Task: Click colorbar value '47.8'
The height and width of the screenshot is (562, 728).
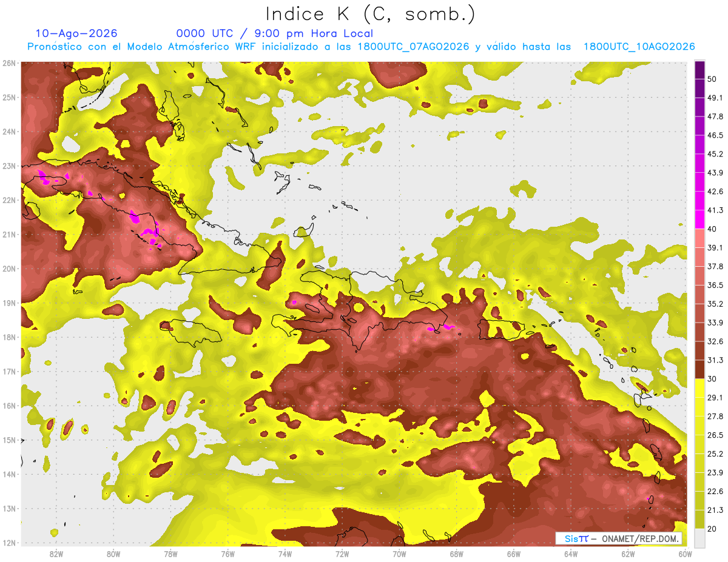Action: [715, 116]
